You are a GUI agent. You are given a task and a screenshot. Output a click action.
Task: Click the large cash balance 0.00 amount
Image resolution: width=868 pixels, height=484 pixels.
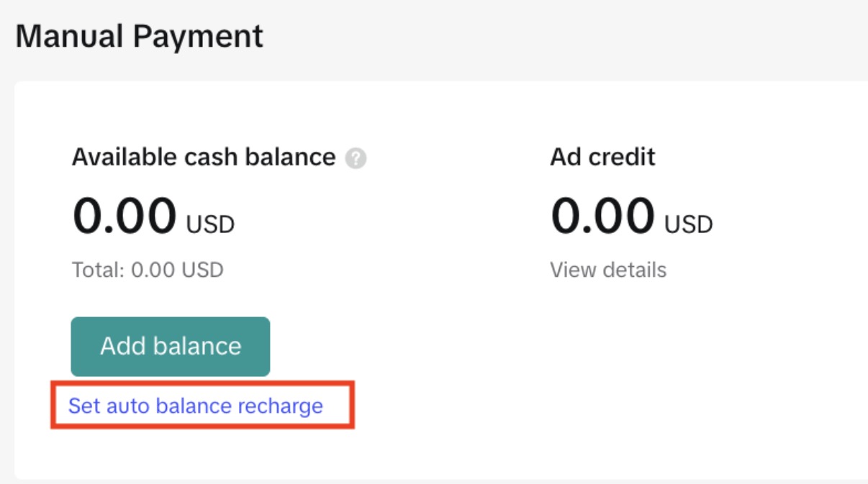click(x=125, y=216)
